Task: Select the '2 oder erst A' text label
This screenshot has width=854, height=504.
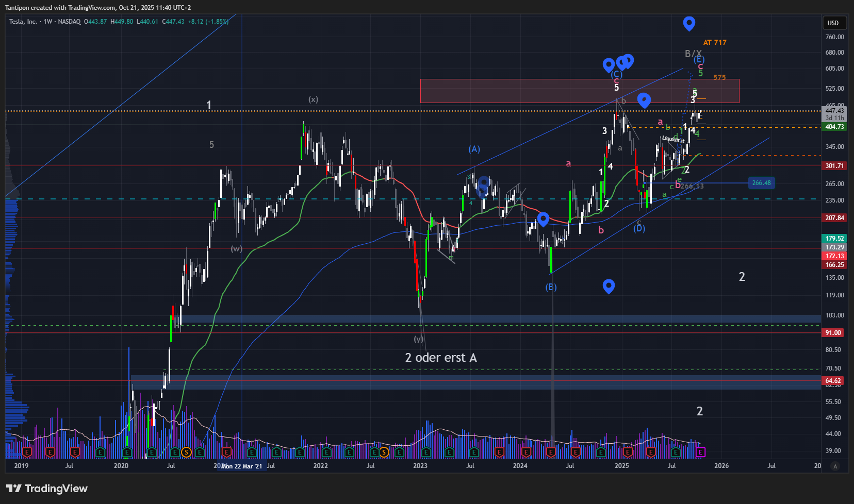Action: [x=441, y=358]
